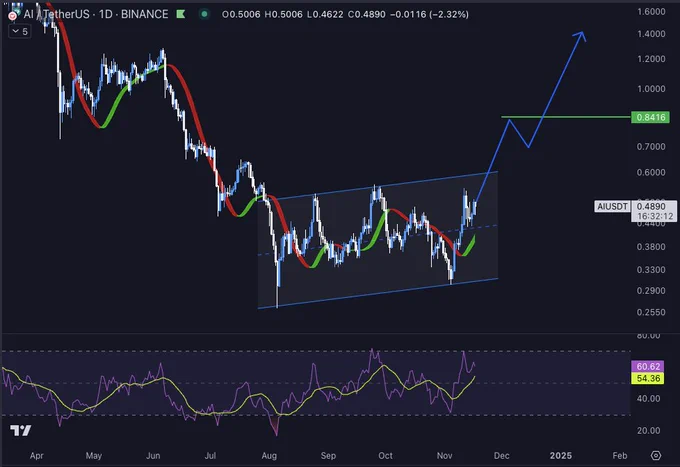This screenshot has height=467, width=680.
Task: Expand the indicator legend showing 5
Action: (20, 31)
